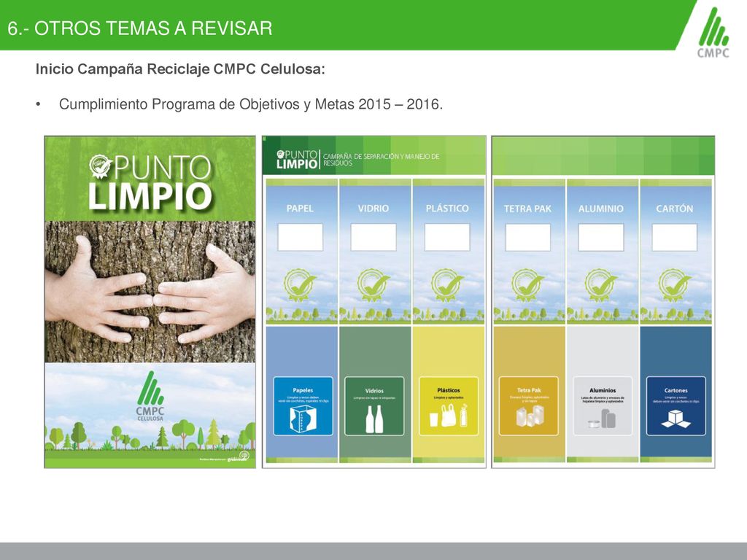Image resolution: width=747 pixels, height=560 pixels.
Task: Click the 'PLÁSTICO' column heading
Action: pyautogui.click(x=447, y=209)
